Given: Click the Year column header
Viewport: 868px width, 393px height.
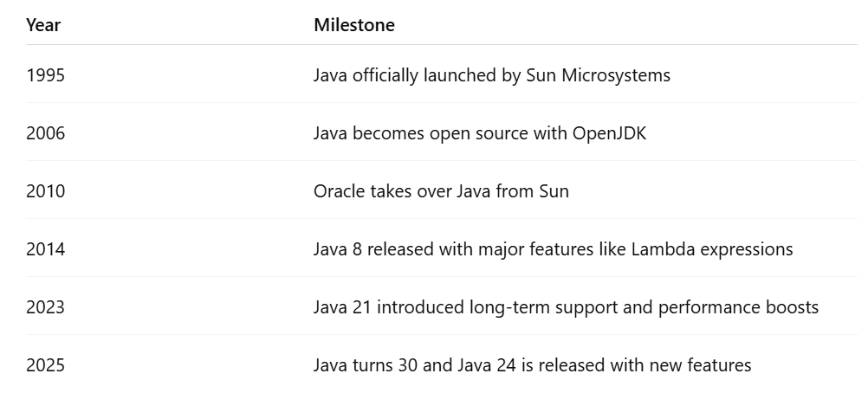Looking at the screenshot, I should pyautogui.click(x=43, y=25).
